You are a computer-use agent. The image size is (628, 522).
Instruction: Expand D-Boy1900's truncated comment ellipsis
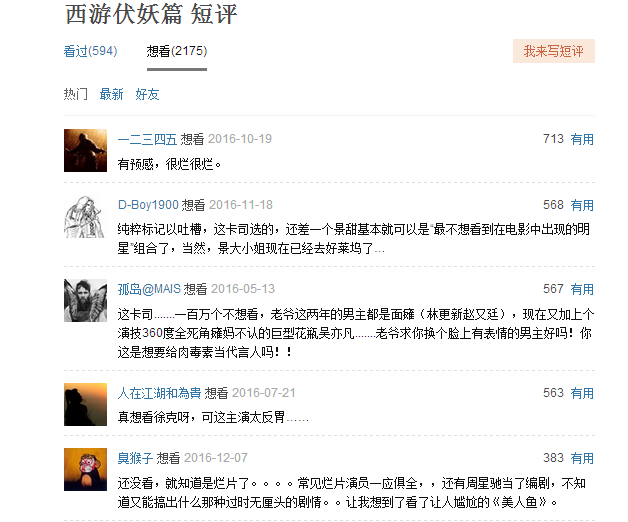click(379, 248)
